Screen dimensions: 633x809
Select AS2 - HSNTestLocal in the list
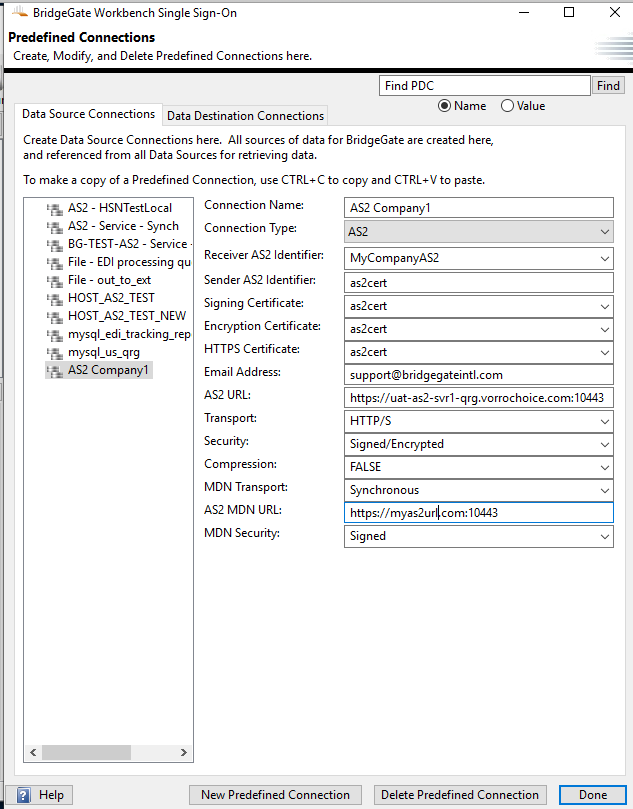[120, 208]
